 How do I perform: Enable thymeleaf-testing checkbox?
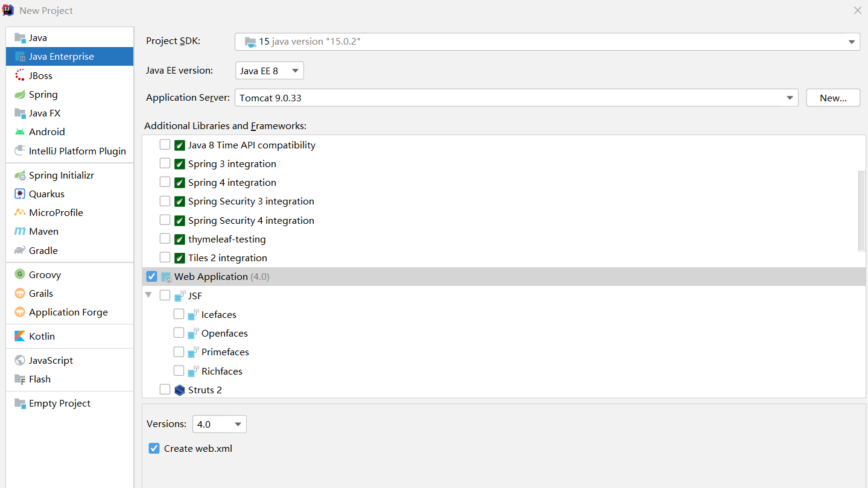coord(165,239)
